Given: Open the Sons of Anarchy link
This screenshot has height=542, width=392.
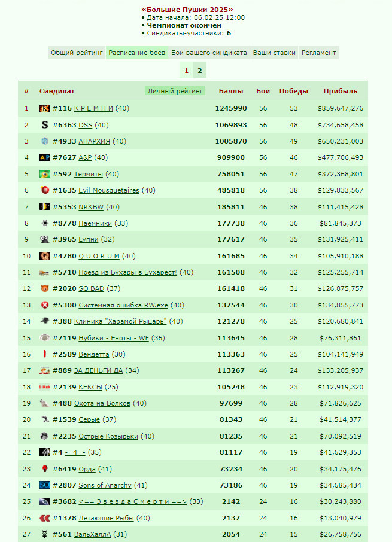Looking at the screenshot, I should [105, 485].
